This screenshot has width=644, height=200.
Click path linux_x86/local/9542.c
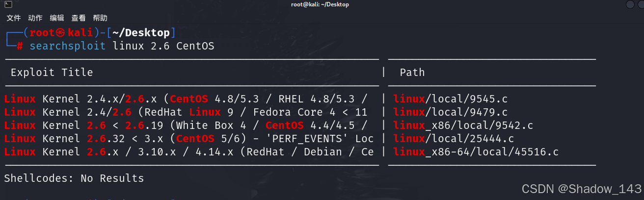[x=463, y=125]
